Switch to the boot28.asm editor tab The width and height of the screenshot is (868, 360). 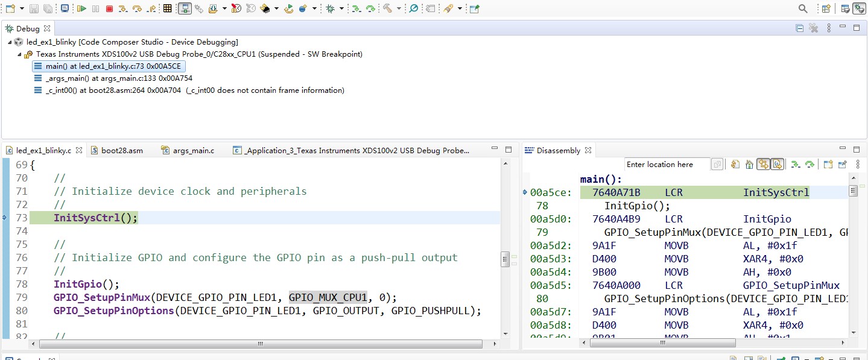[122, 150]
